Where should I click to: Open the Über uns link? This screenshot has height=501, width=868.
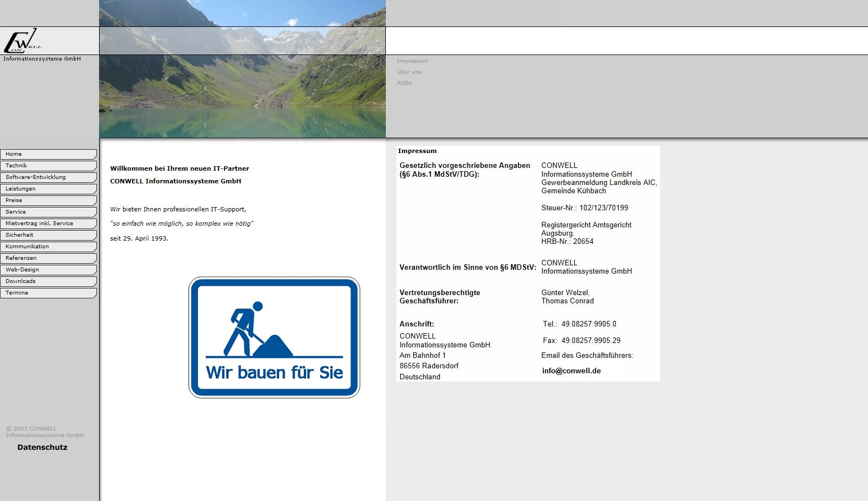click(x=409, y=72)
